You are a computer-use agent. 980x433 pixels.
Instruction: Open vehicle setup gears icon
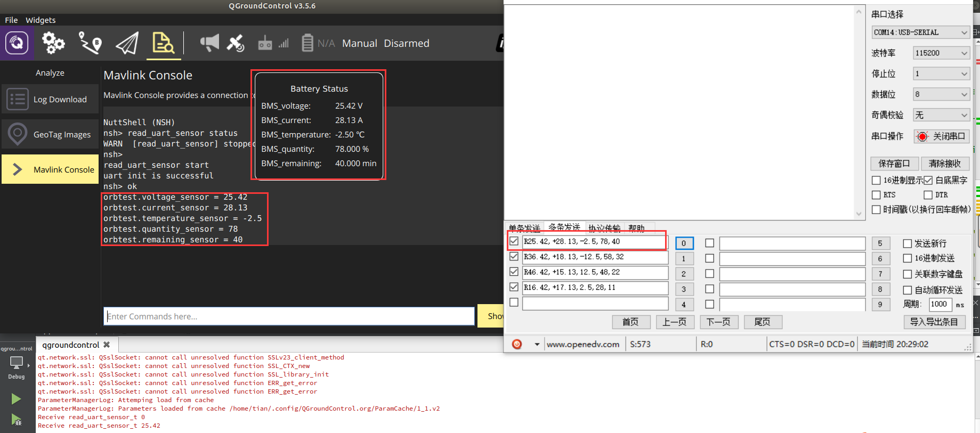(x=53, y=43)
